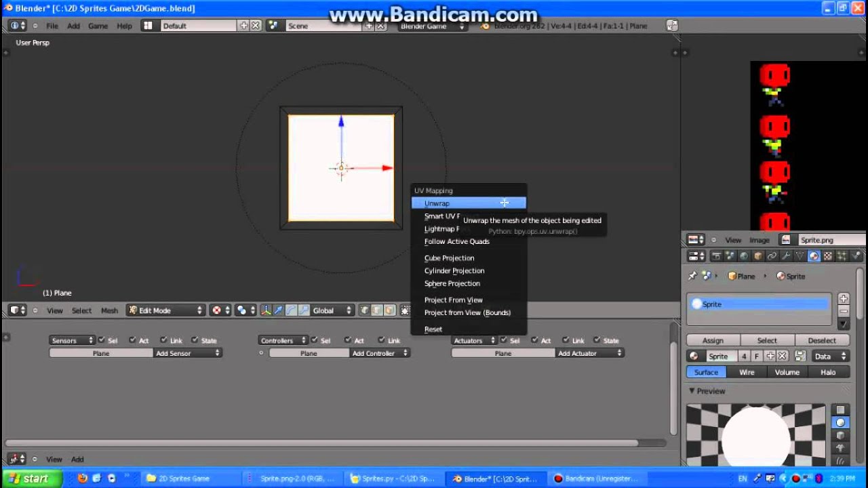Open the Material properties sphere tab
Viewport: 868px width, 488px height.
(814, 256)
